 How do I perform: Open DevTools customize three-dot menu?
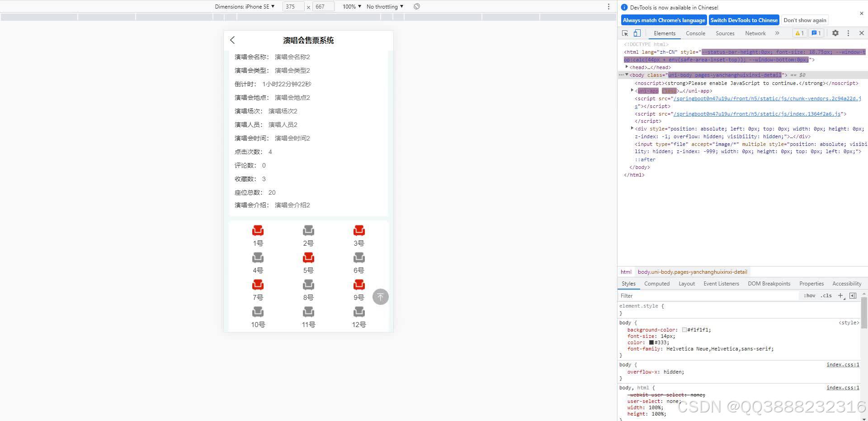coord(848,33)
